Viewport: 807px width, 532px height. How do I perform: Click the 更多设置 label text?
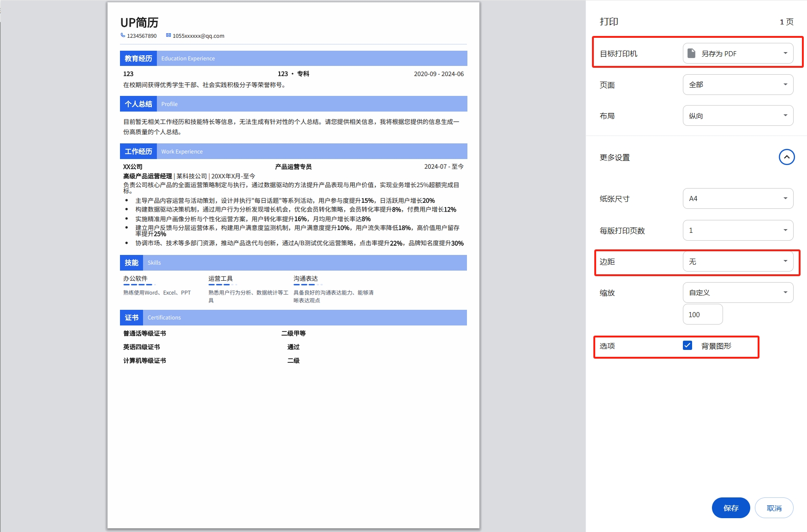point(615,158)
